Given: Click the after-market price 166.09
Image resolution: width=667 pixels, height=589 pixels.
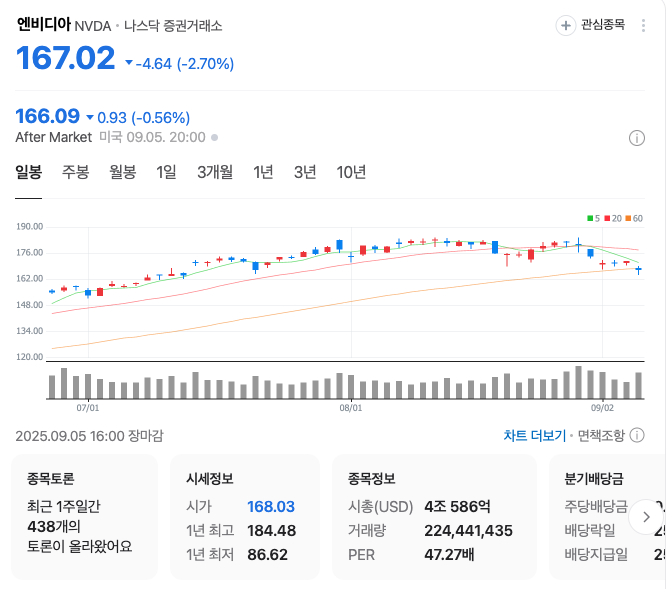Looking at the screenshot, I should coord(48,116).
